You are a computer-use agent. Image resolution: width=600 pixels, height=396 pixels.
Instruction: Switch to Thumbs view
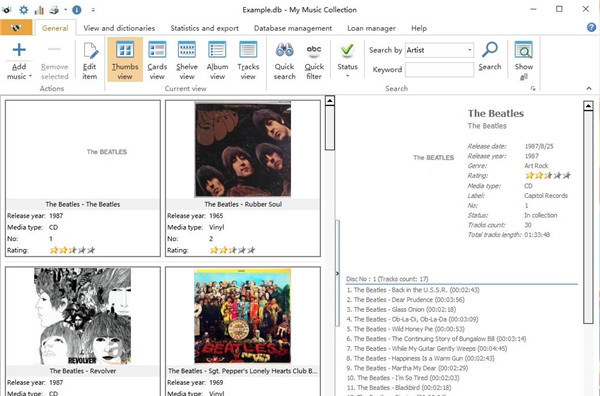[x=125, y=60]
